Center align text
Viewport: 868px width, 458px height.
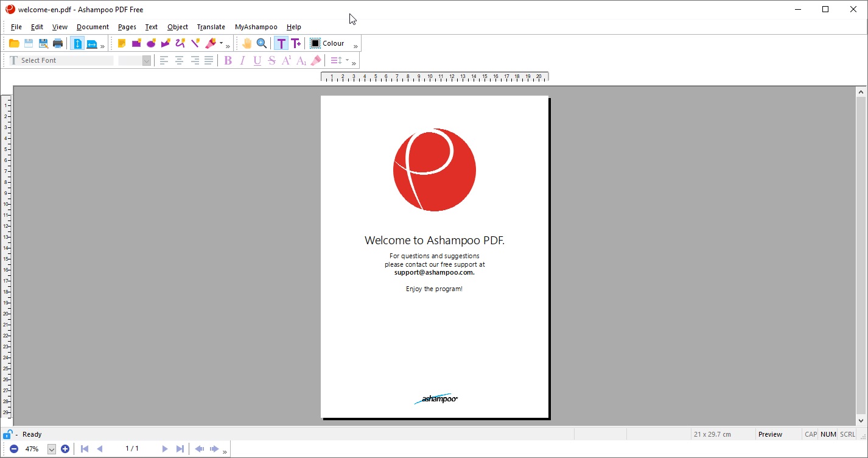click(x=180, y=60)
